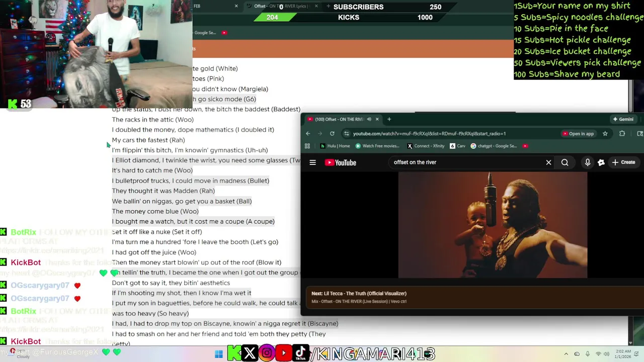Image resolution: width=644 pixels, height=362 pixels.
Task: Start voice search with the microphone
Action: click(587, 162)
